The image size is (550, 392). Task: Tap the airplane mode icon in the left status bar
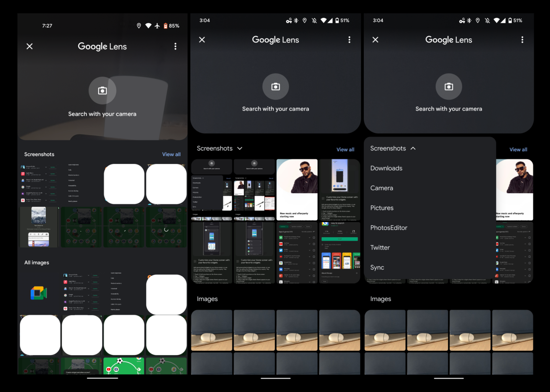click(x=157, y=26)
